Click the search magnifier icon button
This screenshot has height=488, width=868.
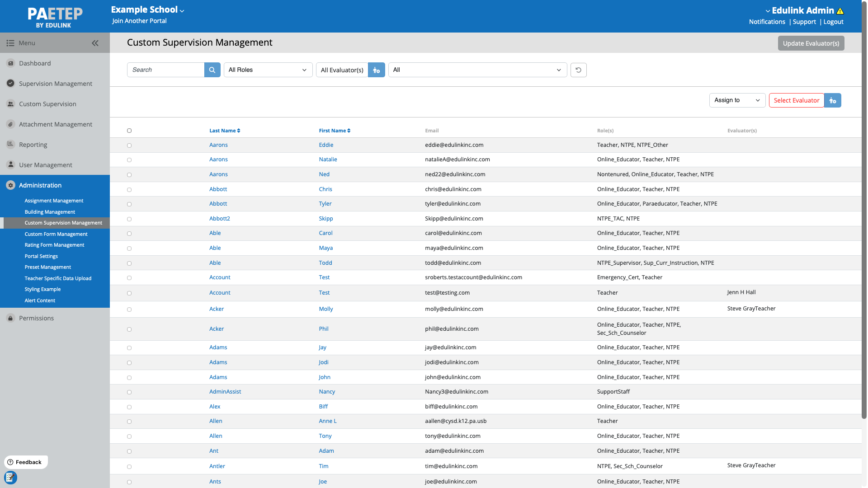click(x=212, y=70)
